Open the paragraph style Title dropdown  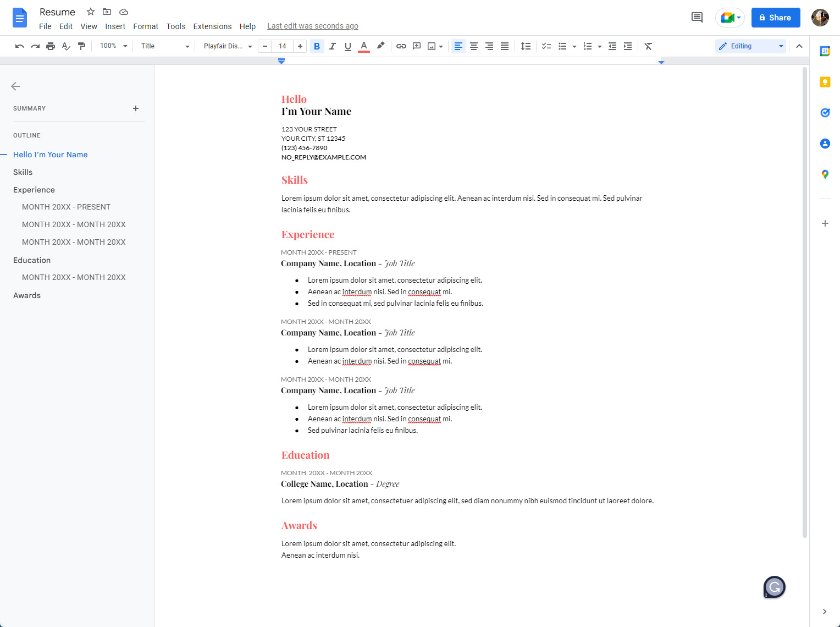164,46
